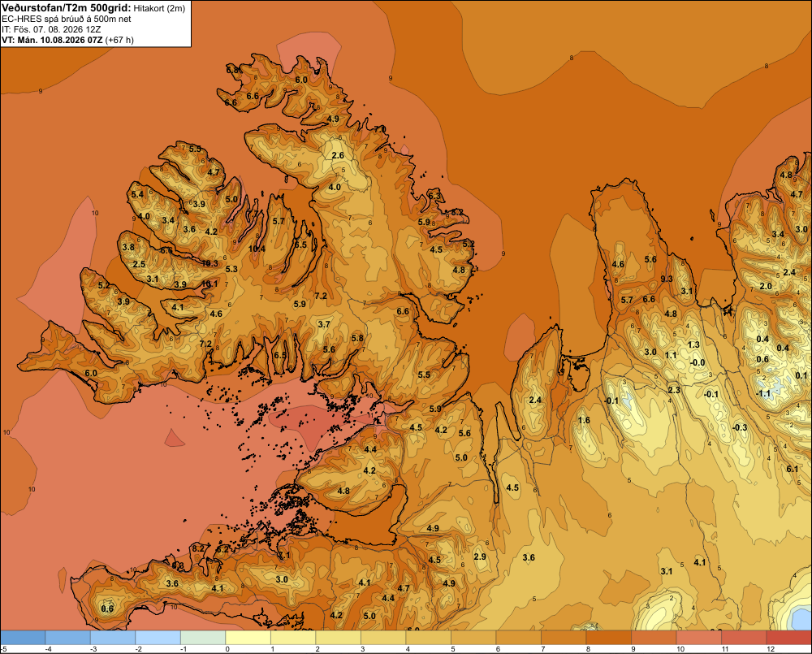This screenshot has height=654, width=812.
Task: Click the '6.3' temperature value on the map
Action: (434, 196)
